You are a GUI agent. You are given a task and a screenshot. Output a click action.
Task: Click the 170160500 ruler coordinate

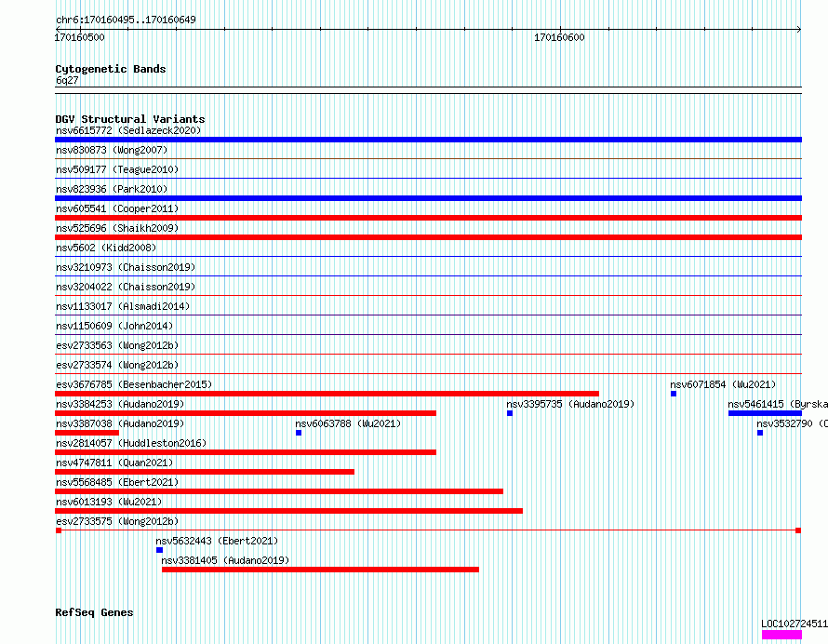coord(80,37)
